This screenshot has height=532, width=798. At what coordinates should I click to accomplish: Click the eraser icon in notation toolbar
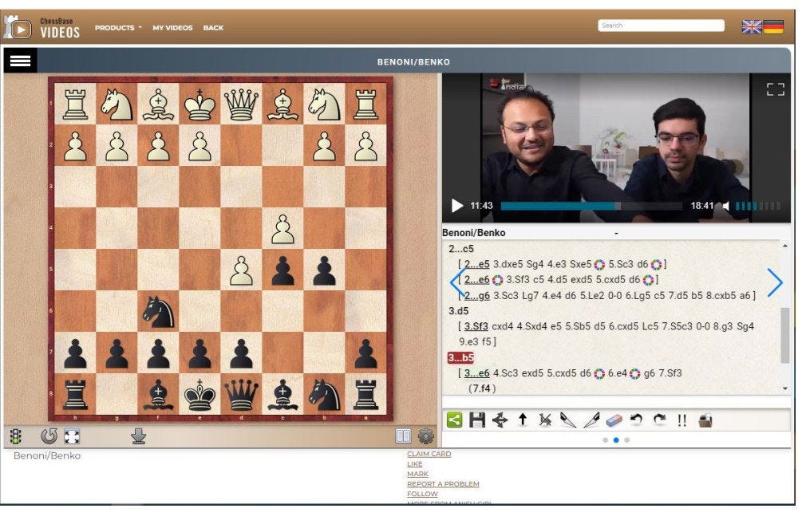[x=614, y=420]
